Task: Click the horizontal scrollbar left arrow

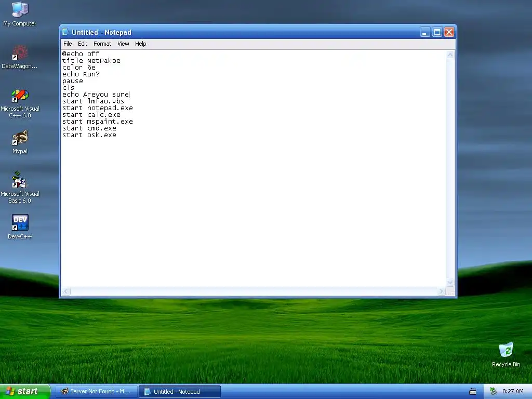Action: point(66,291)
